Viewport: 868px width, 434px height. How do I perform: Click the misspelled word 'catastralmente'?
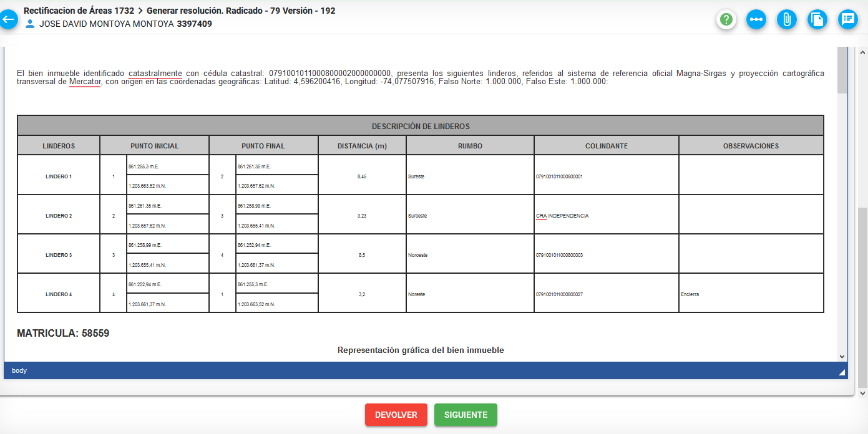tap(155, 74)
